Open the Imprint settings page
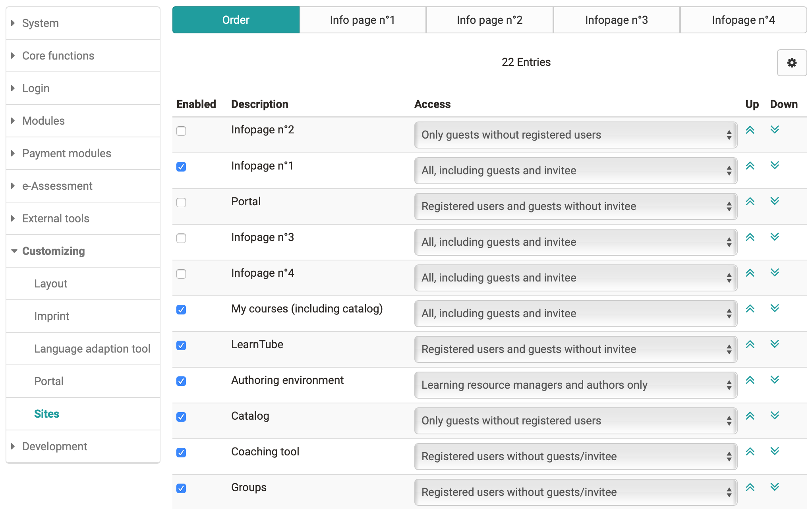This screenshot has height=509, width=812. [52, 316]
